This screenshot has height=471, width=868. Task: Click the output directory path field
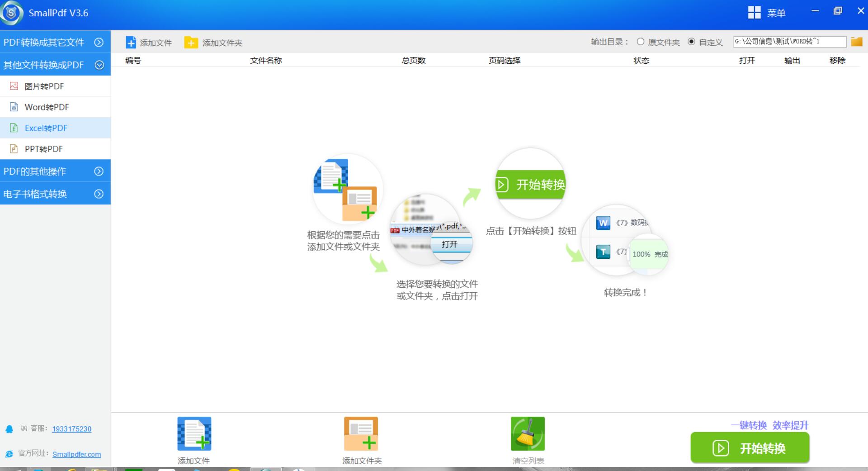coord(789,42)
